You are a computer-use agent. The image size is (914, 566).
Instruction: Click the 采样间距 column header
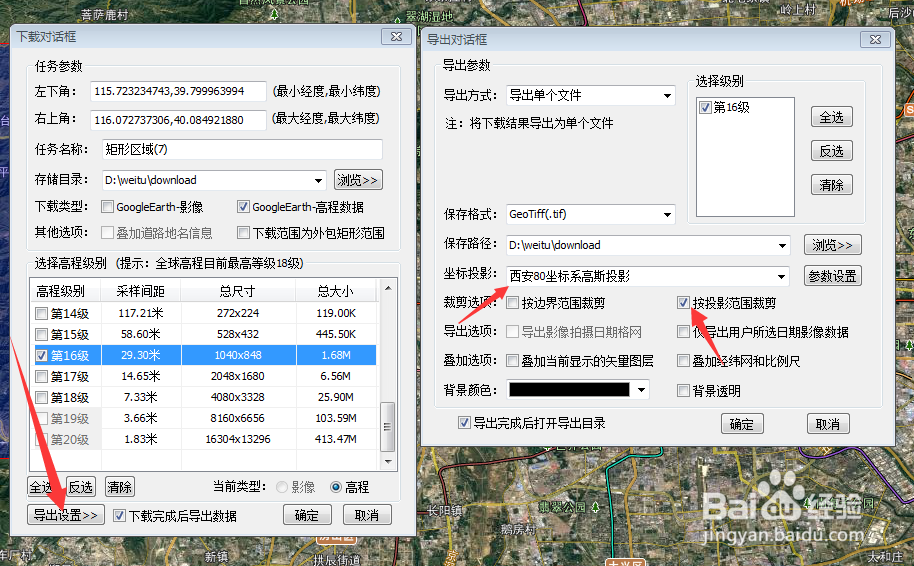point(140,291)
